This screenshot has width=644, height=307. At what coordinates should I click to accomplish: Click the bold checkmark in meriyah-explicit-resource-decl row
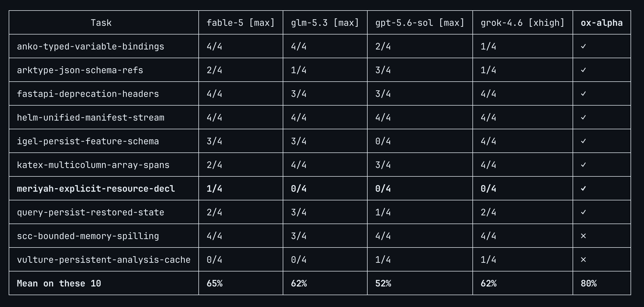[583, 189]
